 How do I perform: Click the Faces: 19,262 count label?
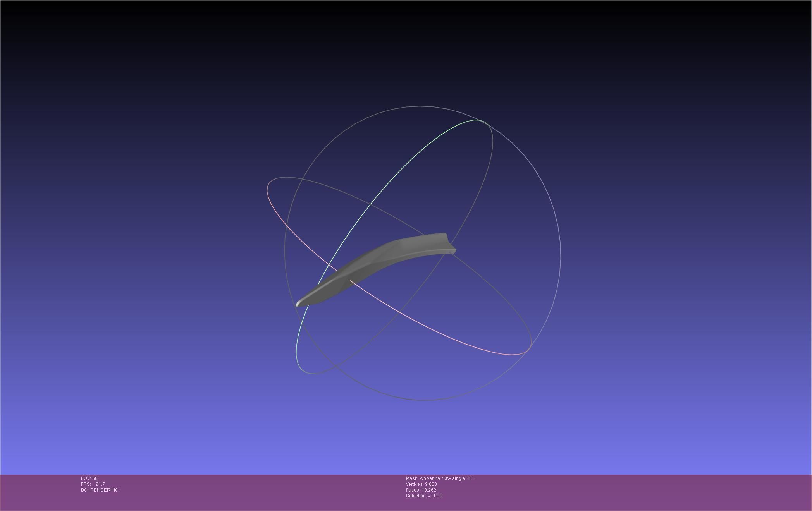421,490
